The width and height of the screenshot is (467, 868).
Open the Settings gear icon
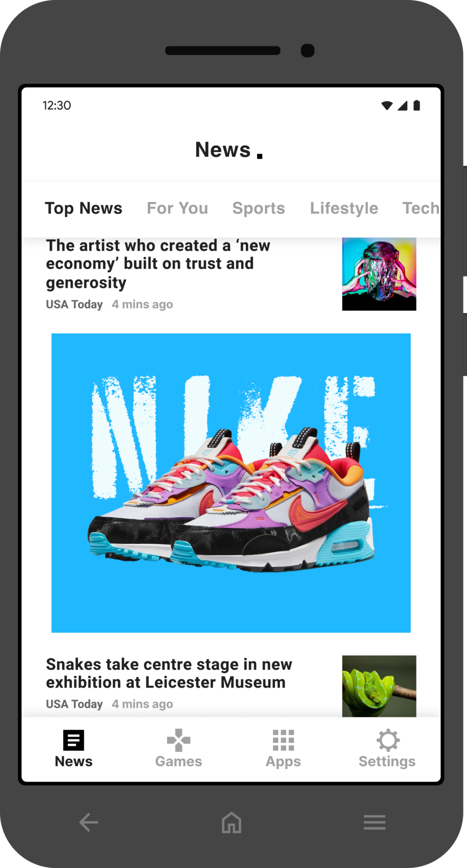click(388, 741)
